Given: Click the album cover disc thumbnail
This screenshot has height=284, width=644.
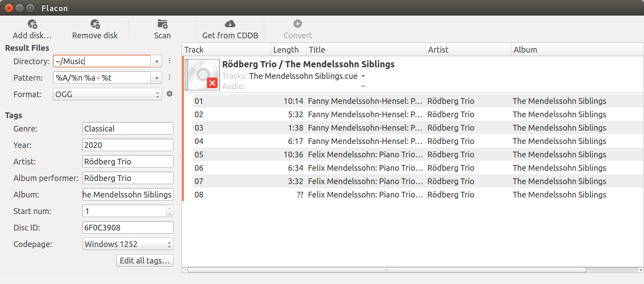Looking at the screenshot, I should pos(202,74).
